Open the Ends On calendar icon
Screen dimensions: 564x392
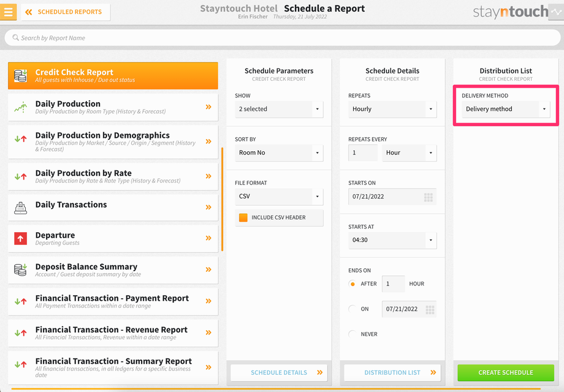click(x=430, y=309)
